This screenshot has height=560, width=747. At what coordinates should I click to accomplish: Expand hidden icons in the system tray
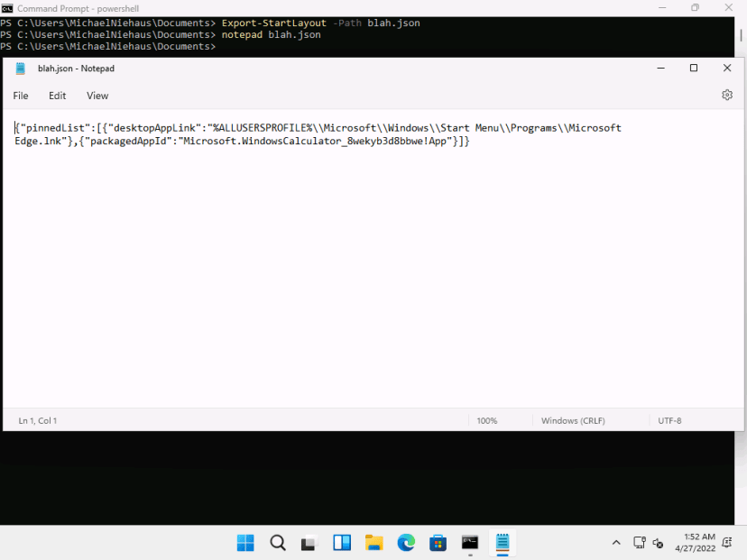point(616,543)
